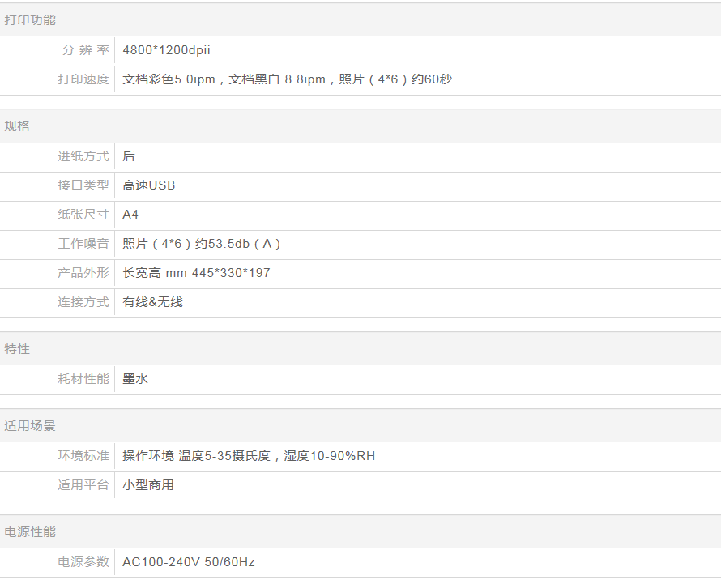The width and height of the screenshot is (721, 588).
Task: Select the 耗材性能 row label
Action: tap(83, 379)
